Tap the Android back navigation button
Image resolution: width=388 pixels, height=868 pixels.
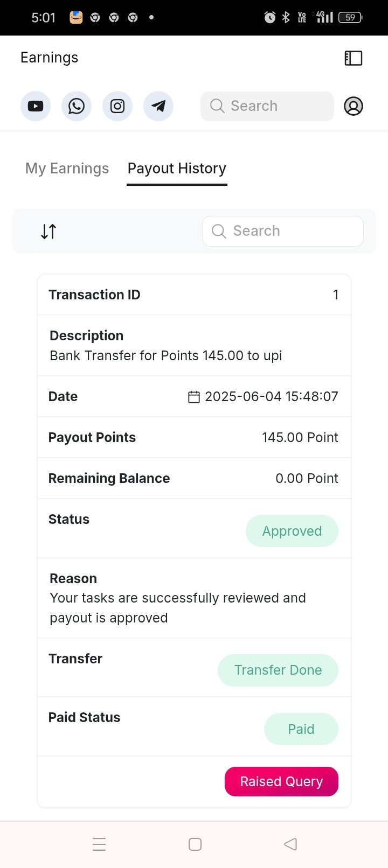[290, 844]
